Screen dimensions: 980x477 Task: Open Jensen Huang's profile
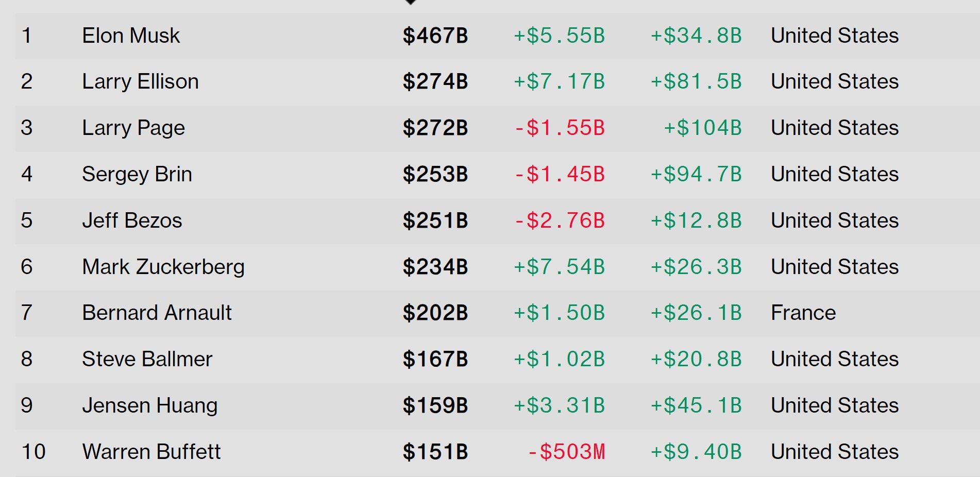[150, 405]
